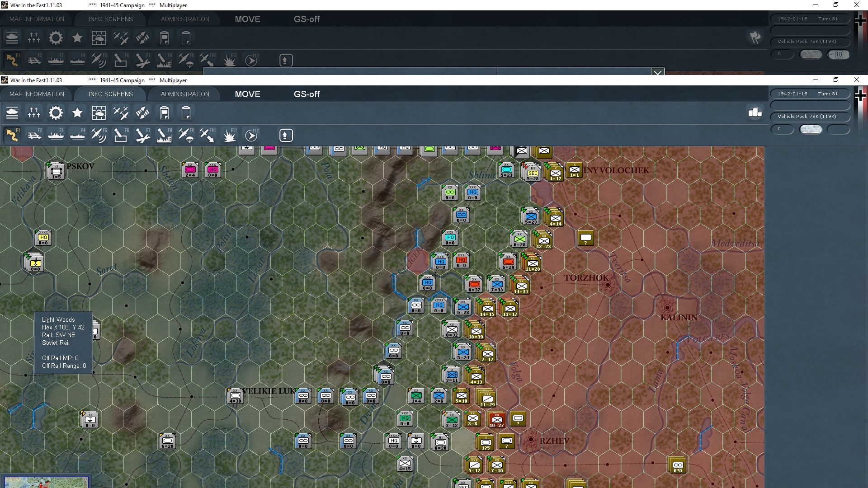Viewport: 868px width, 488px height.
Task: Click the snow weather indicator in front window
Action: 811,129
